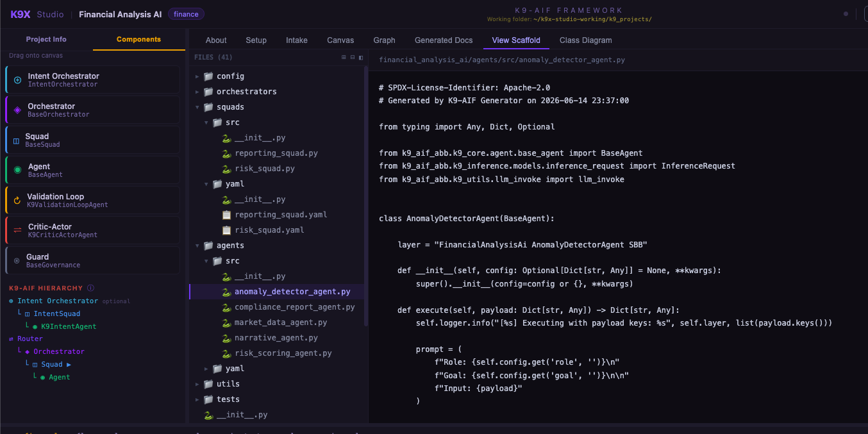Click the Validation Loop cycle icon

(x=17, y=201)
